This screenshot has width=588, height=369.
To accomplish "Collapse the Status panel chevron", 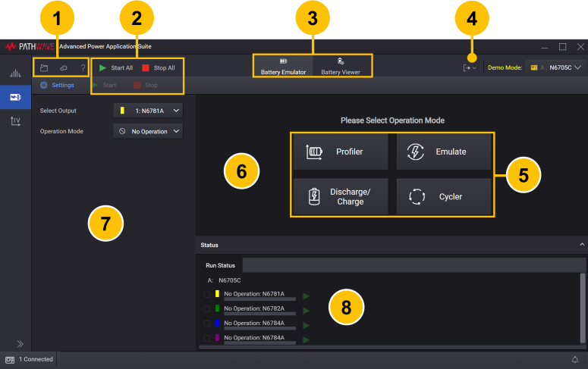I will click(582, 245).
